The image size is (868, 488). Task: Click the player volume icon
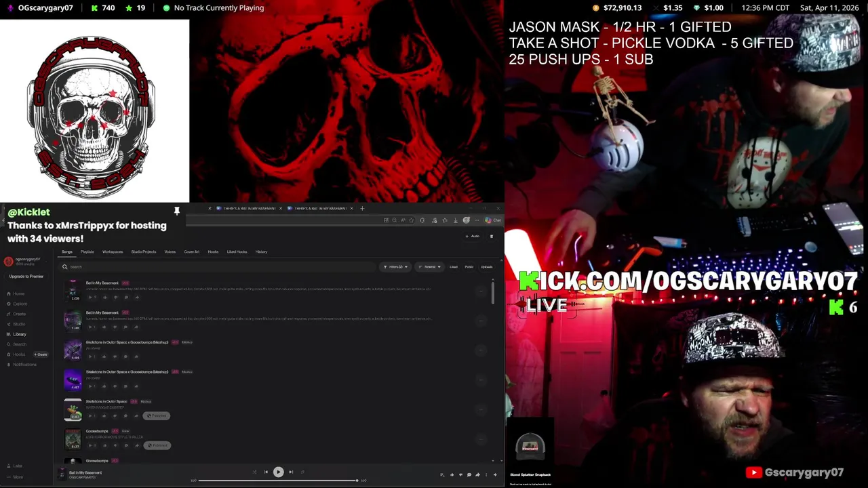[495, 474]
